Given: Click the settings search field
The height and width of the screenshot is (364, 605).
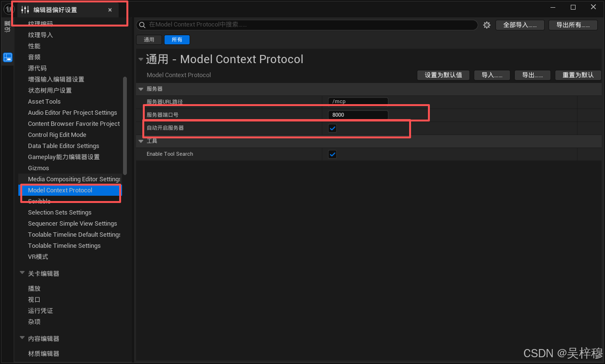Looking at the screenshot, I should click(307, 25).
